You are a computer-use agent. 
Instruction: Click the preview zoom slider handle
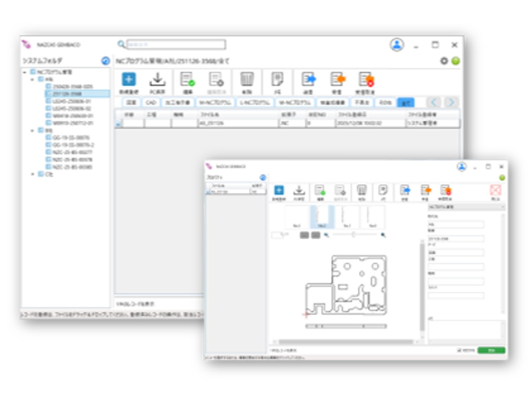[353, 235]
